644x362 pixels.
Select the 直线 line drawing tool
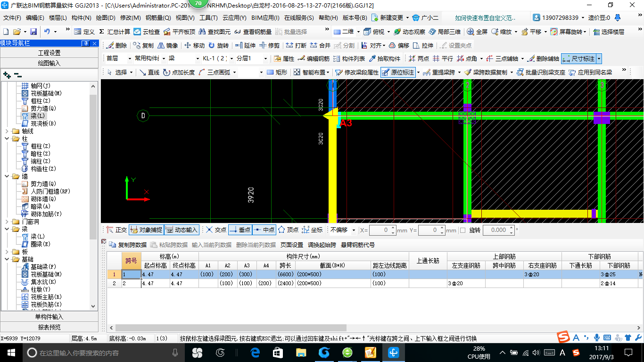[149, 72]
